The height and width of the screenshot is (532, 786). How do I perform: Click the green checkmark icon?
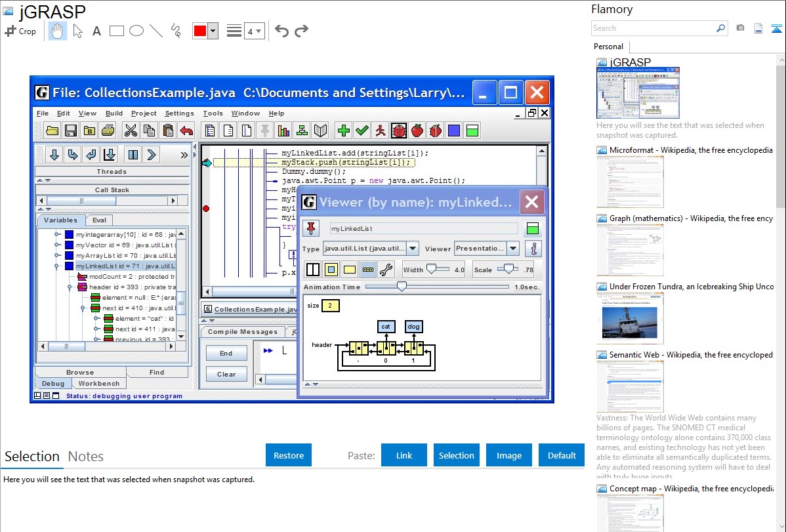click(x=362, y=131)
